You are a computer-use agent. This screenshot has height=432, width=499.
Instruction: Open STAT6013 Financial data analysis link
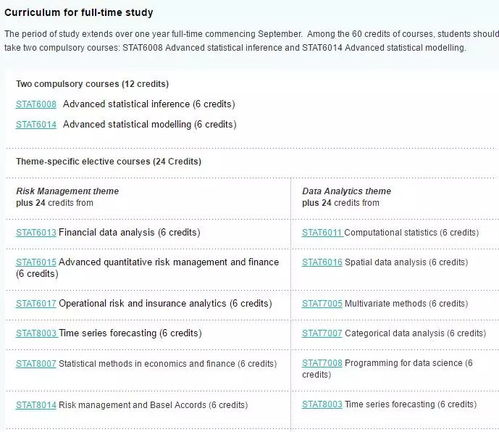[x=36, y=232]
